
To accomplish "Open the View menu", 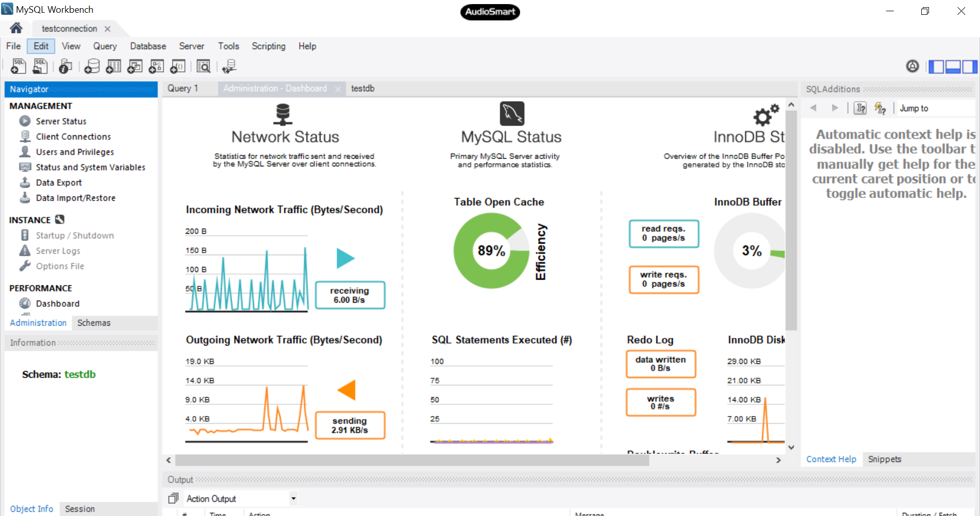I will pos(71,46).
